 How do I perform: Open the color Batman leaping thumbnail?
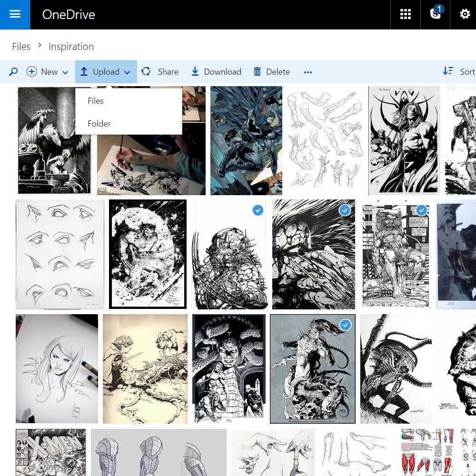(246, 140)
